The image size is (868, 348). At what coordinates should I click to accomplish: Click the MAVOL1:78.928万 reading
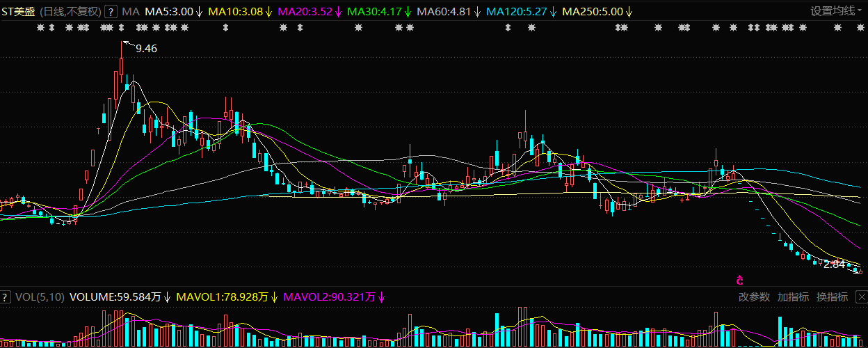point(223,297)
